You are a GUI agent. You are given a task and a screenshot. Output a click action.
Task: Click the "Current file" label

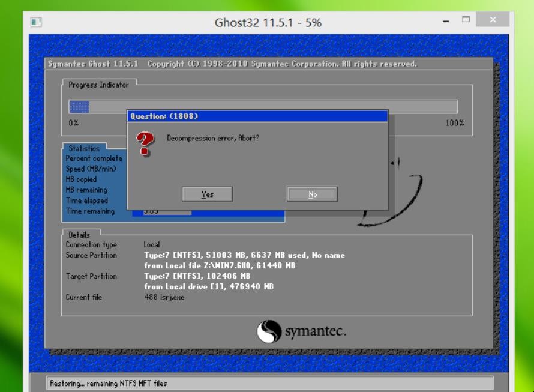pyautogui.click(x=84, y=297)
